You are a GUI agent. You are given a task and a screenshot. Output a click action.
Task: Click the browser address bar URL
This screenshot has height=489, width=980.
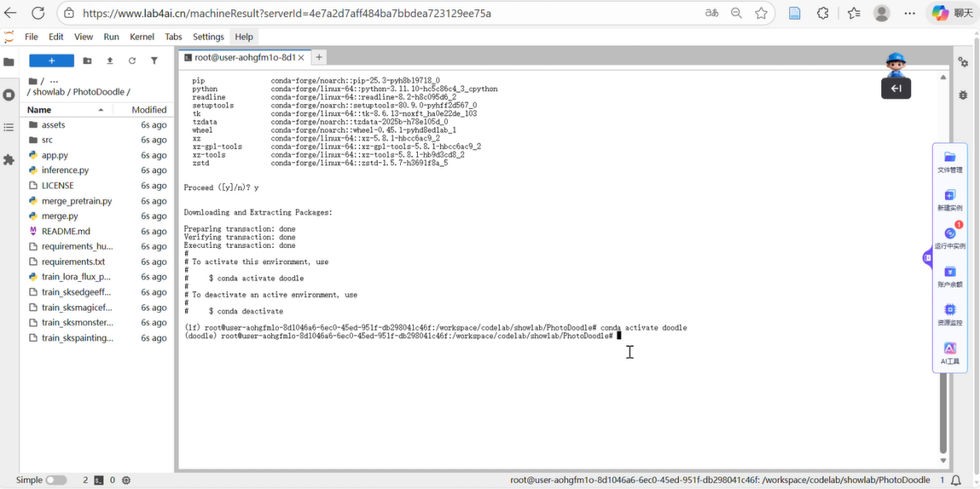click(287, 13)
